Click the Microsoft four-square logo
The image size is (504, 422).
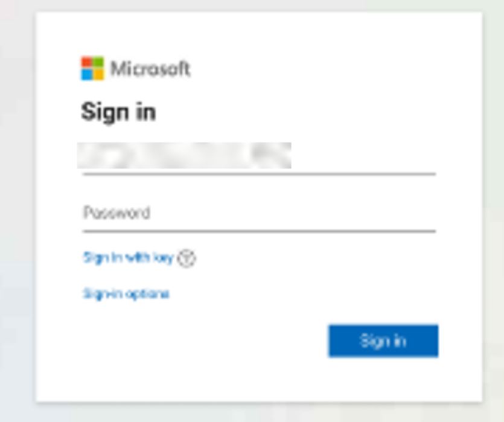coord(92,68)
